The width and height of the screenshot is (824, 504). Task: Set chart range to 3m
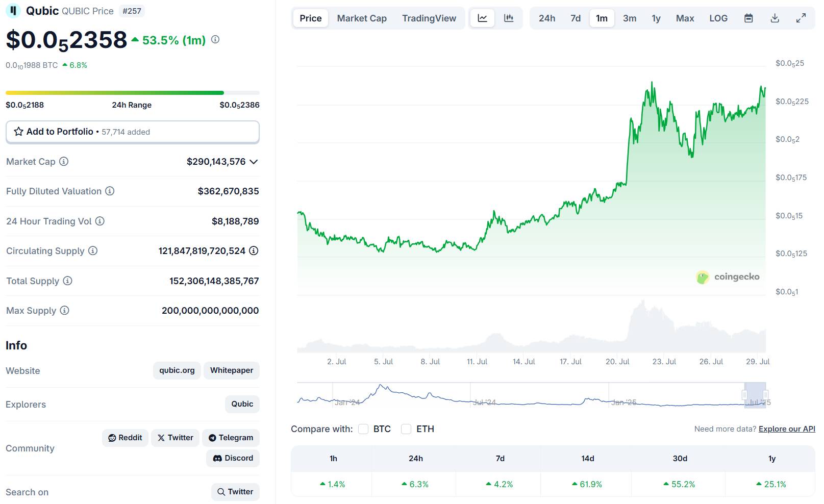(630, 18)
